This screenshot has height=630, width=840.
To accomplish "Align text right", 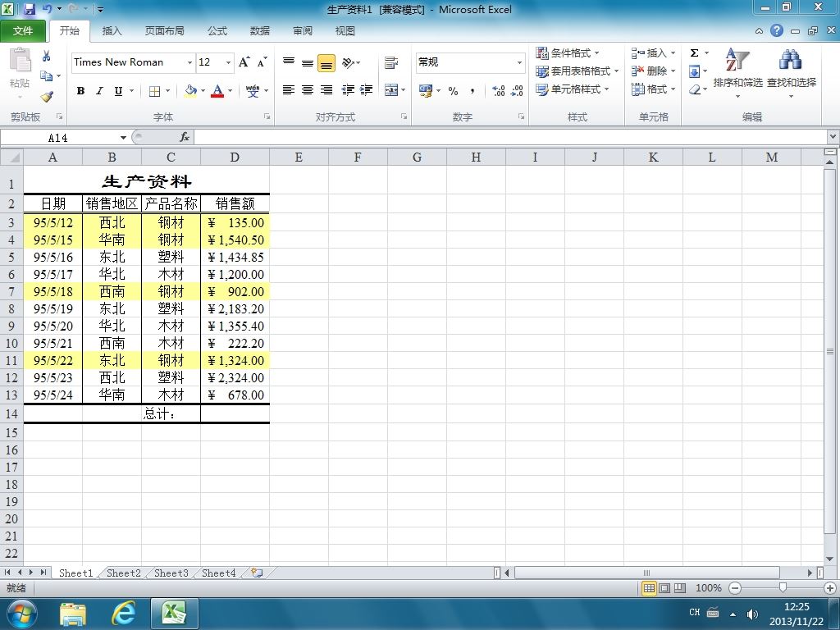I will click(x=326, y=90).
